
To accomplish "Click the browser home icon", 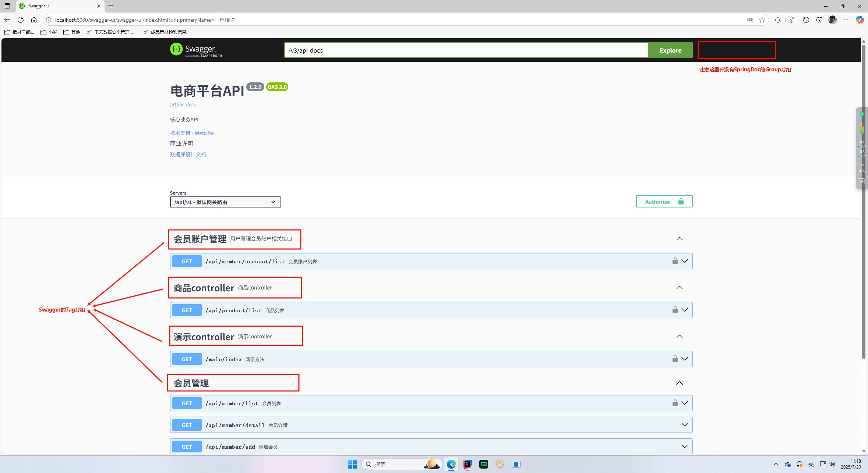I will click(x=34, y=20).
